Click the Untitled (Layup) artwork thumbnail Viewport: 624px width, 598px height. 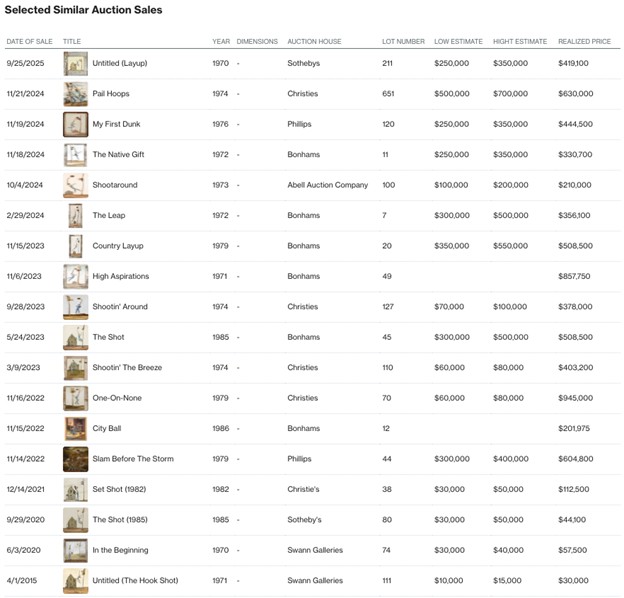75,64
